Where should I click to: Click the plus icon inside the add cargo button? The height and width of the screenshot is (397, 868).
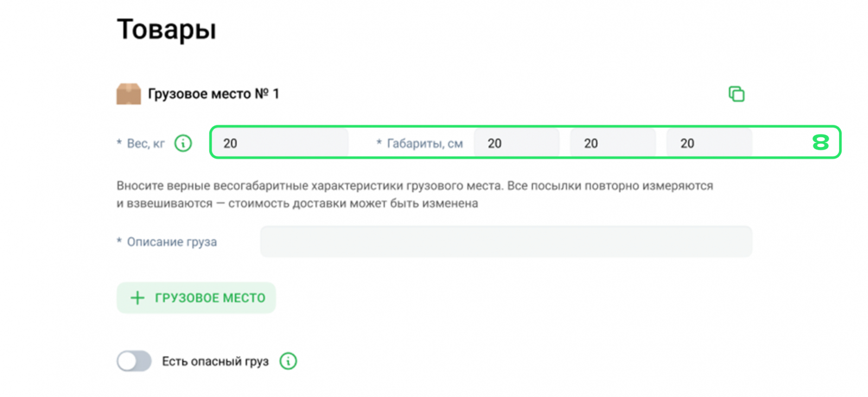tap(138, 298)
